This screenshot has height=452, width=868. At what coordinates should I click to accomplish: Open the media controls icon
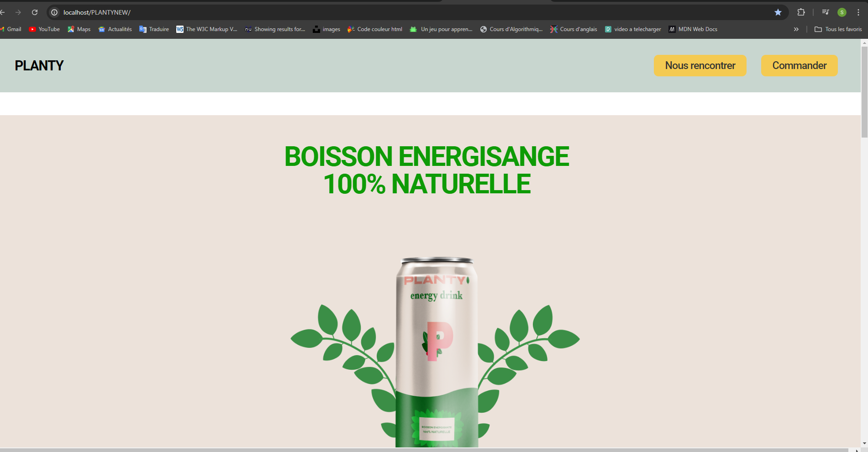pyautogui.click(x=826, y=12)
